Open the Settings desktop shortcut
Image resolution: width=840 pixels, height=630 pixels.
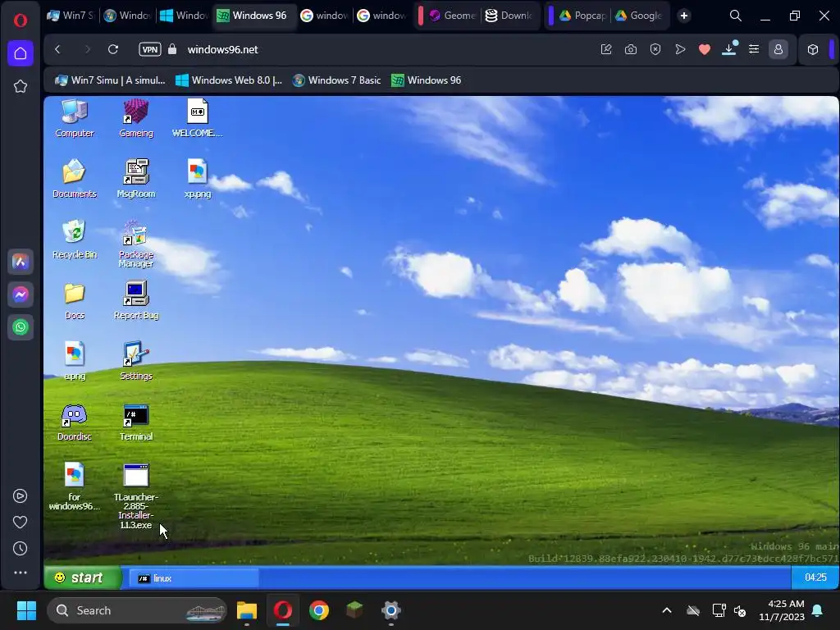pyautogui.click(x=136, y=361)
